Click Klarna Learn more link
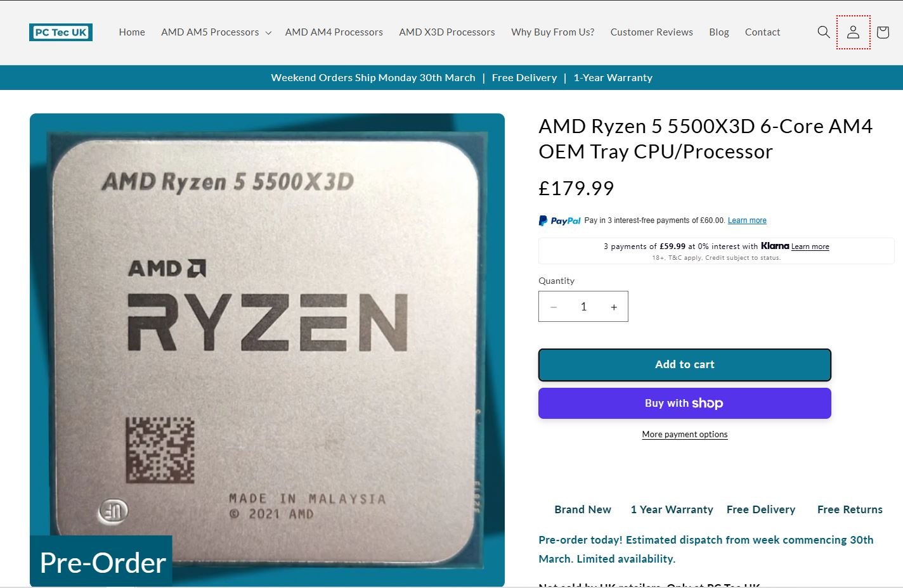This screenshot has height=588, width=903. [x=810, y=246]
